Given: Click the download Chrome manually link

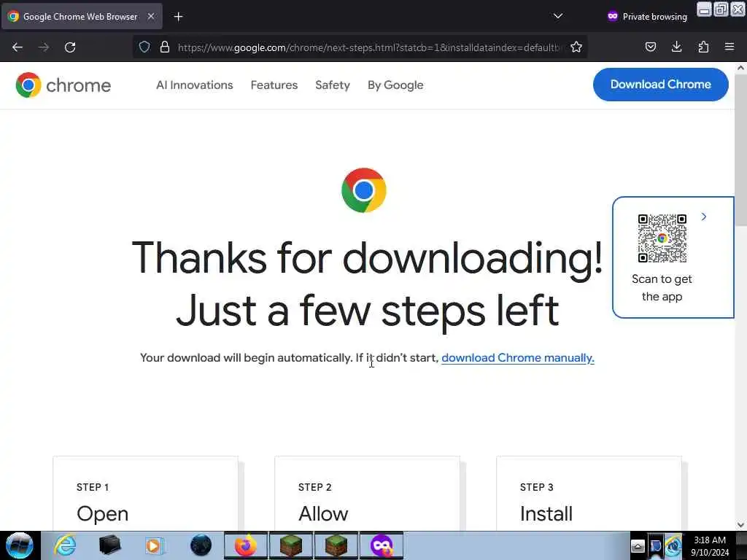Looking at the screenshot, I should click(518, 357).
